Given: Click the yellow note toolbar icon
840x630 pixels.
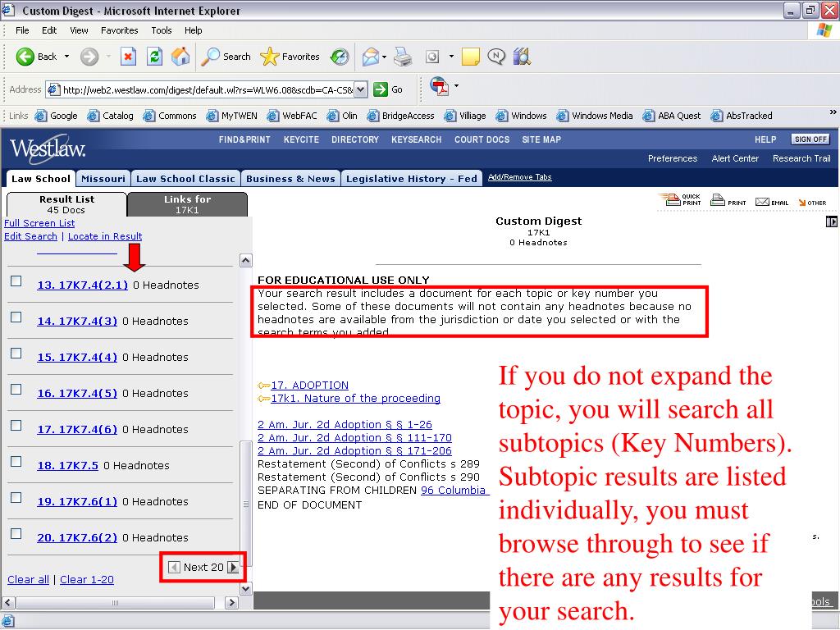Looking at the screenshot, I should (x=470, y=57).
